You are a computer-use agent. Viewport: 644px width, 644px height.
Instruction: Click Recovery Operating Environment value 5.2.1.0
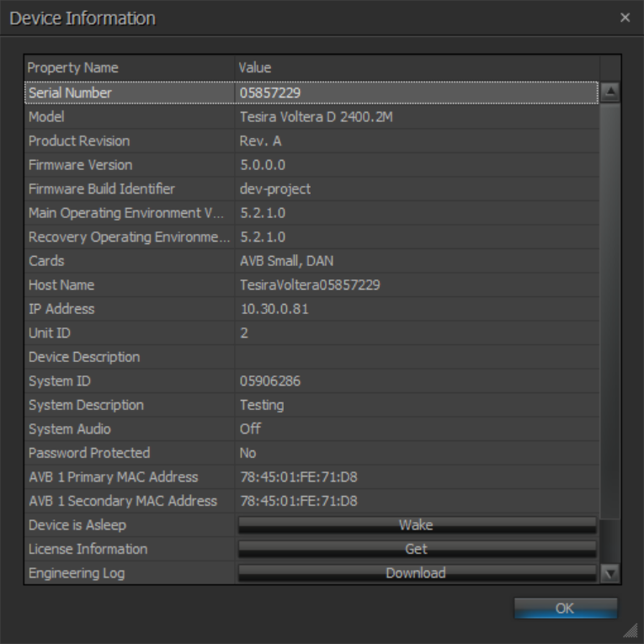pyautogui.click(x=263, y=237)
